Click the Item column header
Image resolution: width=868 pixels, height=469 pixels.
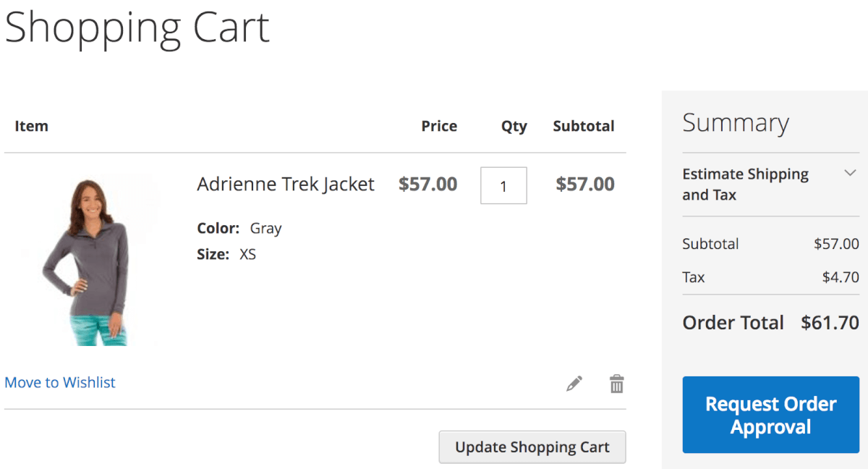pos(31,126)
